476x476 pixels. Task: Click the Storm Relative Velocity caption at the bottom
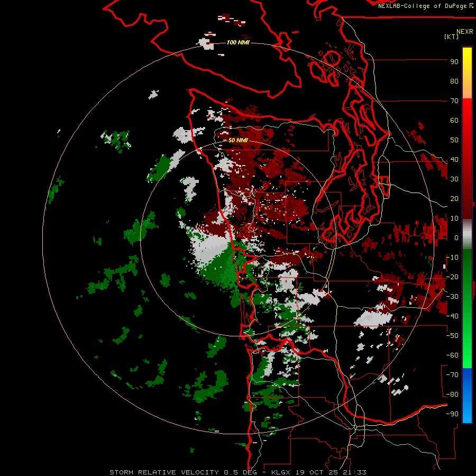click(x=238, y=472)
